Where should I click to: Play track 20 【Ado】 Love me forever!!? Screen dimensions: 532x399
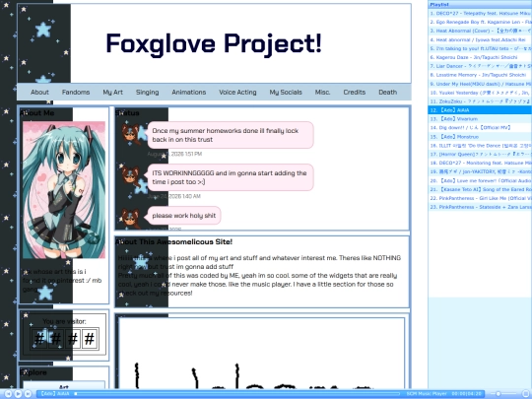point(480,180)
